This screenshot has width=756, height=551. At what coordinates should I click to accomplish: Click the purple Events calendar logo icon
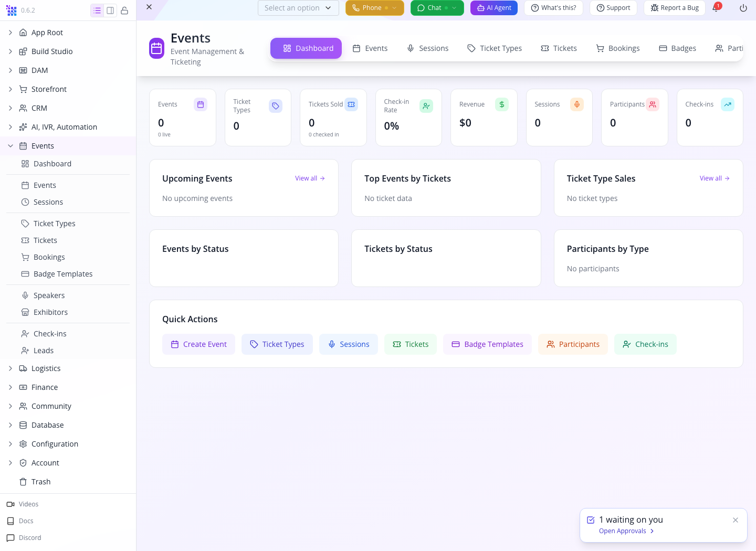156,48
